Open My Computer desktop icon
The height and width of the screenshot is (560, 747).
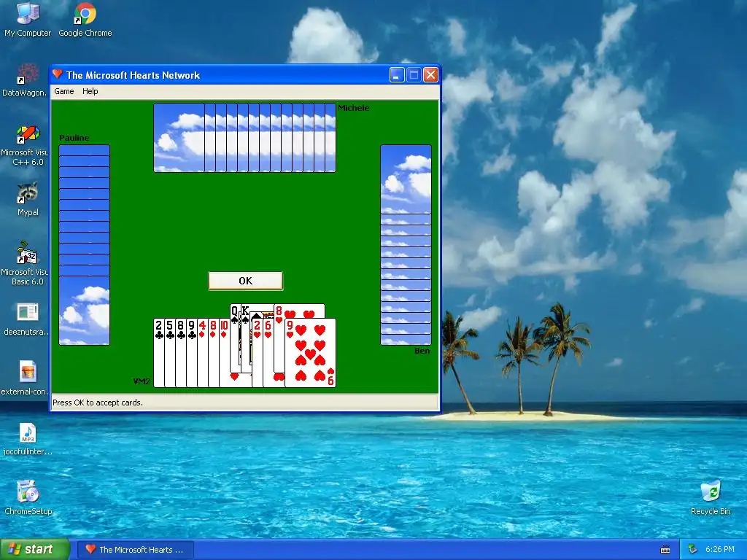click(28, 20)
